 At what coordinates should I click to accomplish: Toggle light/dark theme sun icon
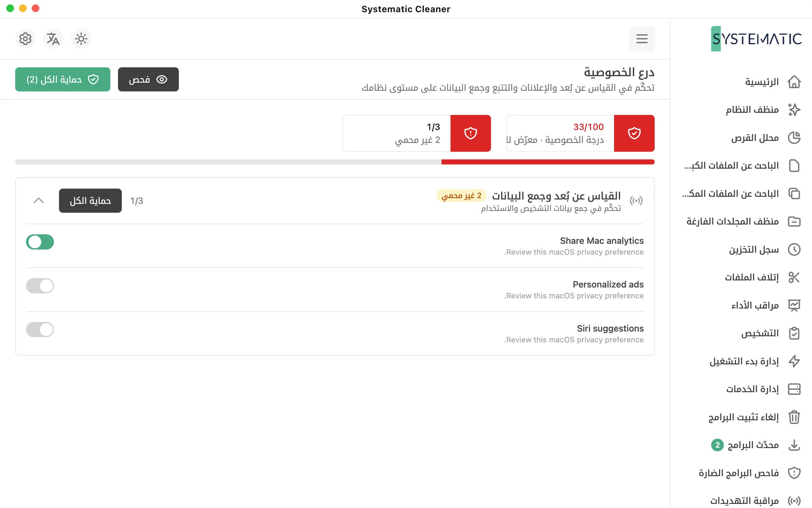(81, 39)
